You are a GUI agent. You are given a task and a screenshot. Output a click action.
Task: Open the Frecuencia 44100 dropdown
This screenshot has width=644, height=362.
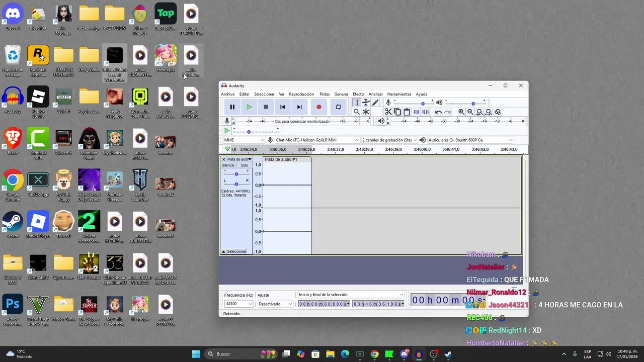[238, 304]
